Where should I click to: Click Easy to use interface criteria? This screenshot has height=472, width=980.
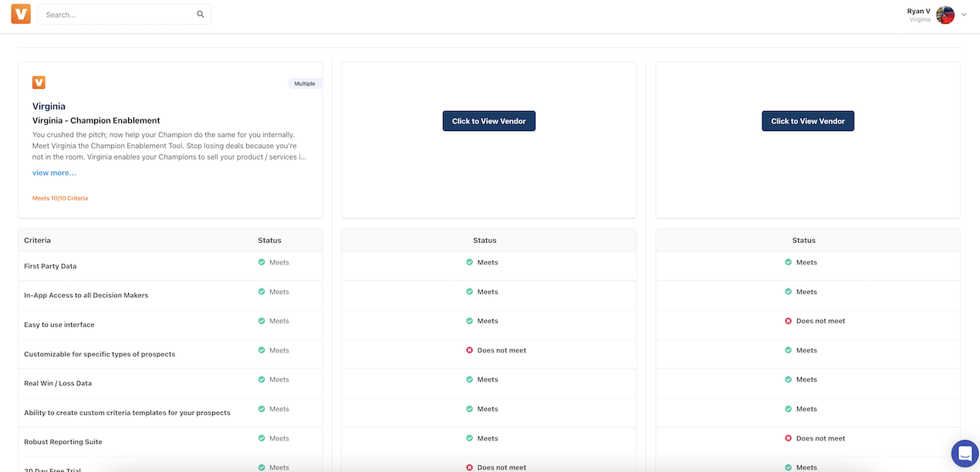pyautogui.click(x=59, y=325)
